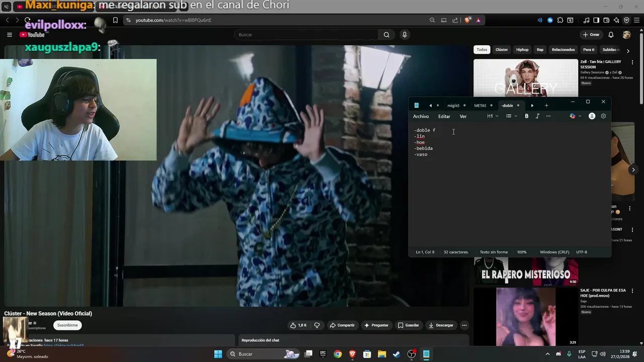The height and width of the screenshot is (362, 644).
Task: Click the Compartir button
Action: click(342, 325)
